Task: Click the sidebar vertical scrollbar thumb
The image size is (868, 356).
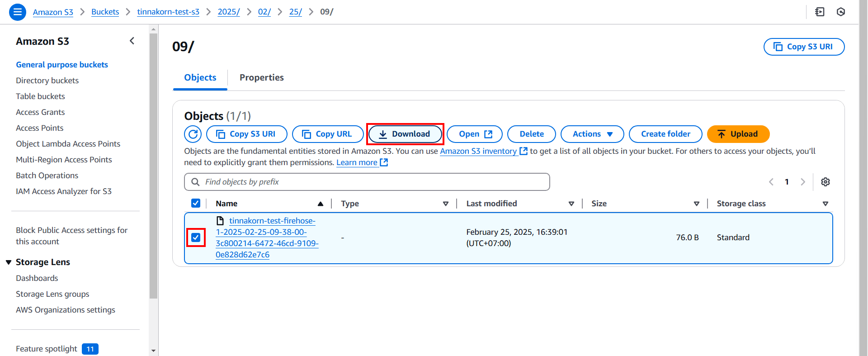Action: click(154, 166)
